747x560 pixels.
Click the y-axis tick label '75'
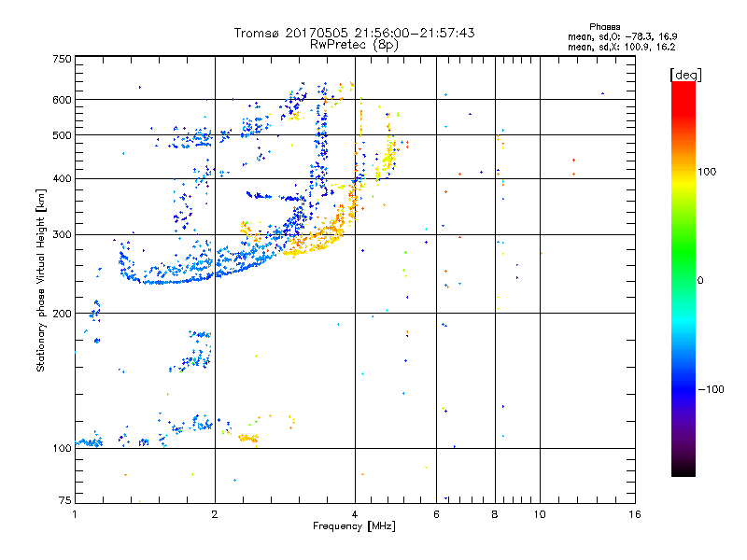pyautogui.click(x=65, y=500)
